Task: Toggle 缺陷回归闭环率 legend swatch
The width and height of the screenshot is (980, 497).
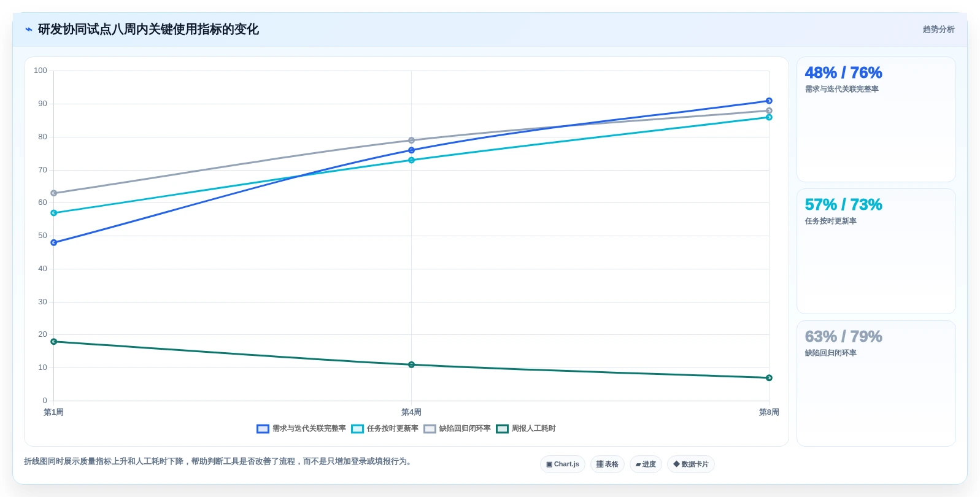Action: pos(430,429)
